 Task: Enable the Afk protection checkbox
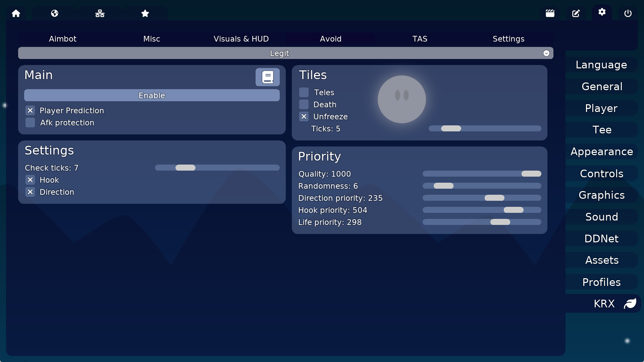pos(30,123)
